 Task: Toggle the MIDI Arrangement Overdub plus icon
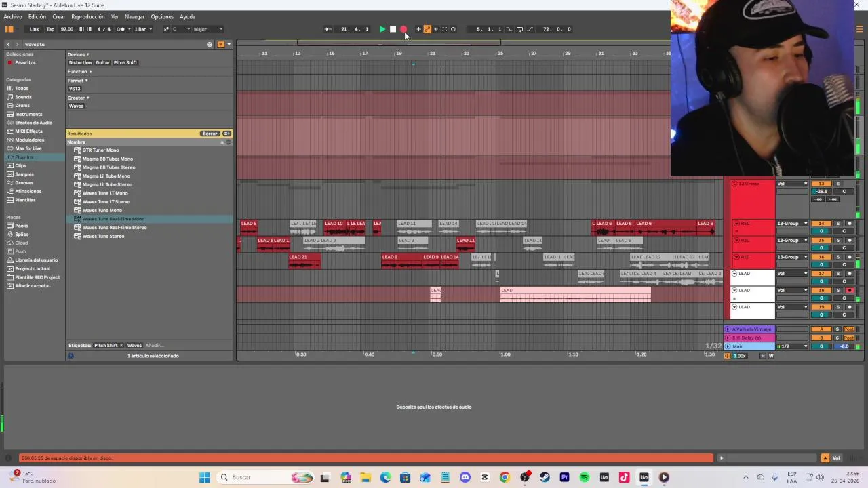pos(418,29)
